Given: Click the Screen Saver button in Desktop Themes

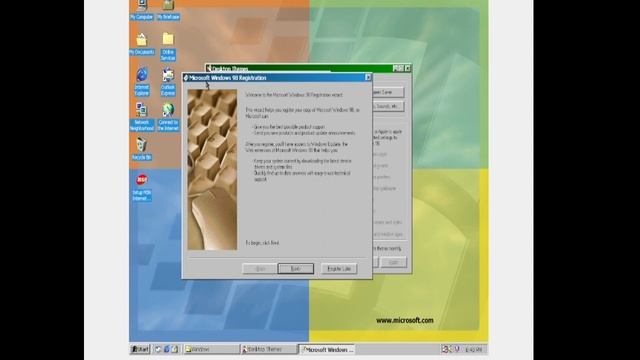Looking at the screenshot, I should (x=388, y=92).
